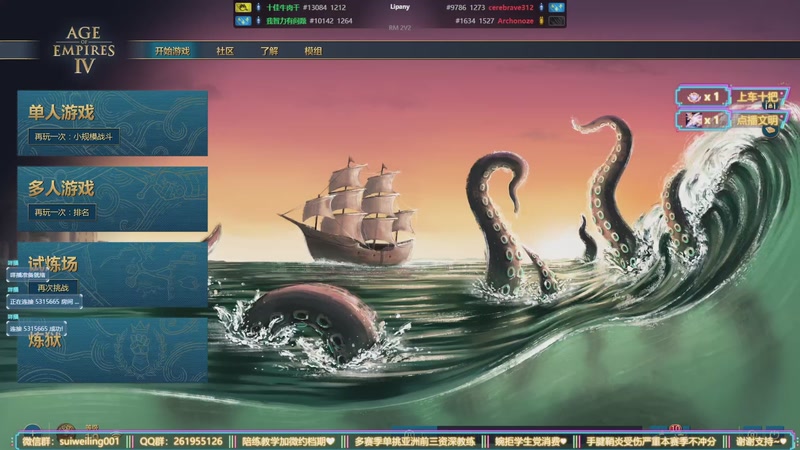Image resolution: width=800 pixels, height=450 pixels.
Task: Open the 单人游戏 panel
Action: [112, 123]
